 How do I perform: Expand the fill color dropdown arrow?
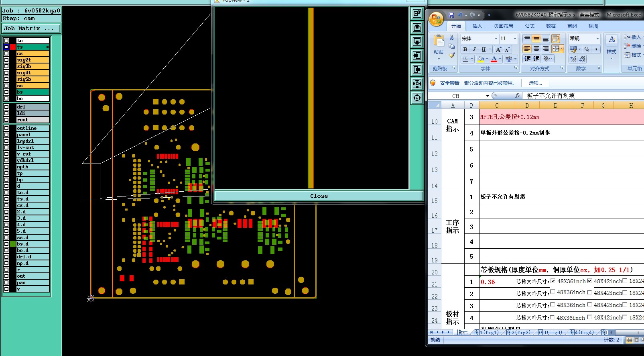point(486,59)
